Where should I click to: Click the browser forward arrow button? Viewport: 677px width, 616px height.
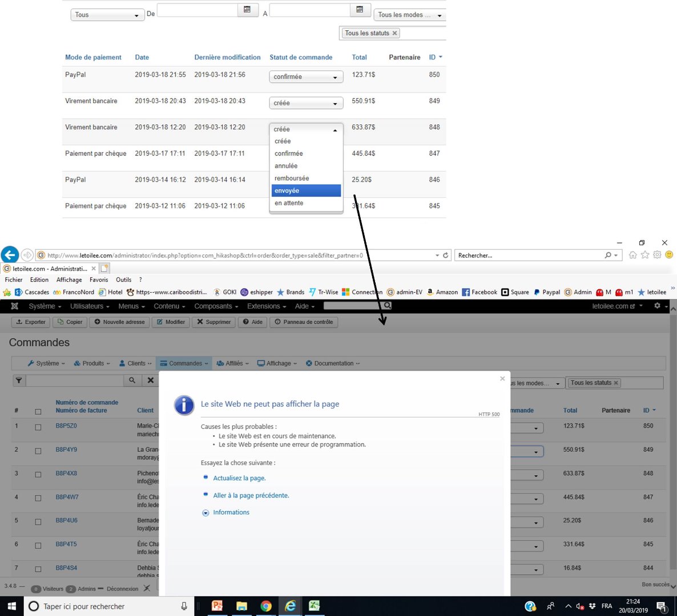[27, 255]
